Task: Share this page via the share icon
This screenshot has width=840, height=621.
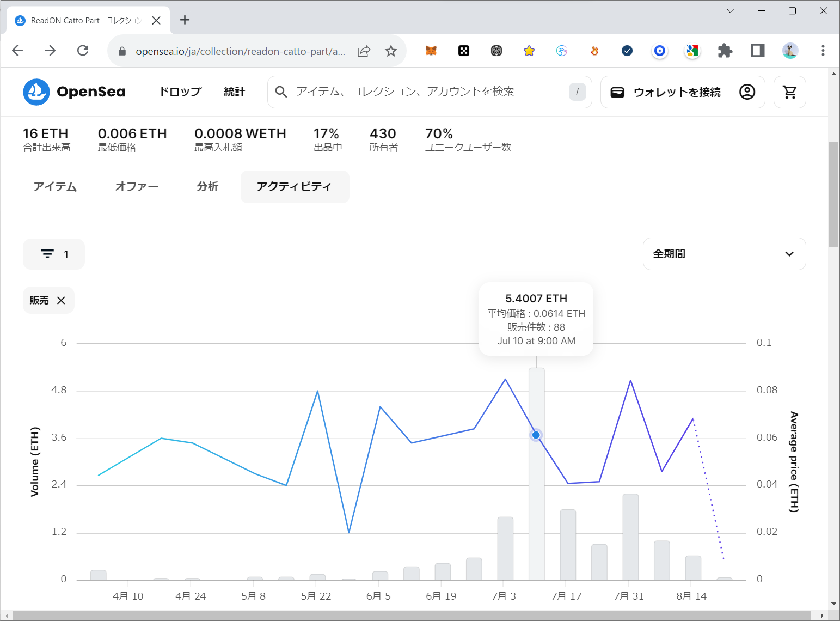Action: pos(364,51)
